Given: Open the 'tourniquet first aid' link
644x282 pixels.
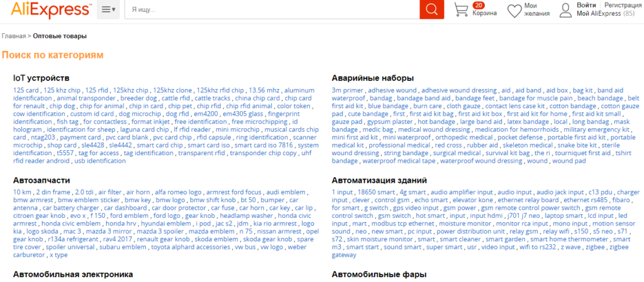Looking at the screenshot, I should click(583, 153).
